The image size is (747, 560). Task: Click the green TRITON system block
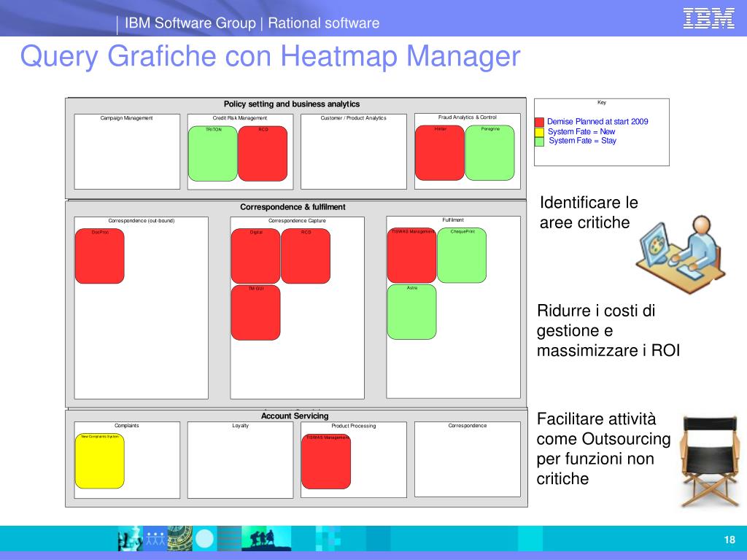coord(212,153)
